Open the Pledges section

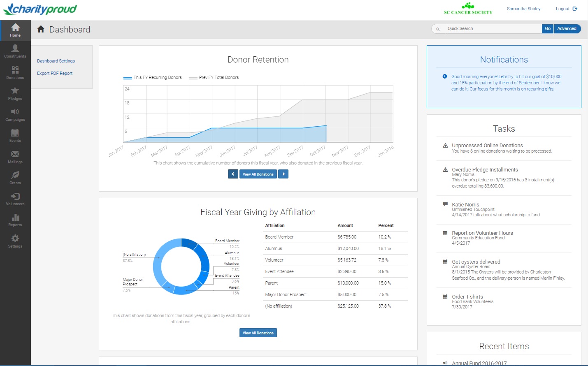(x=15, y=93)
